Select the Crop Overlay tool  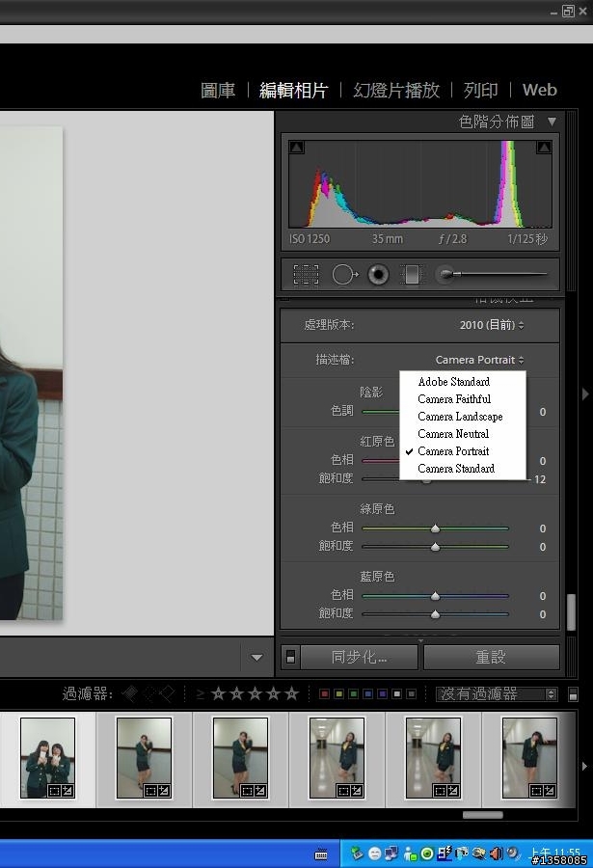(x=306, y=275)
